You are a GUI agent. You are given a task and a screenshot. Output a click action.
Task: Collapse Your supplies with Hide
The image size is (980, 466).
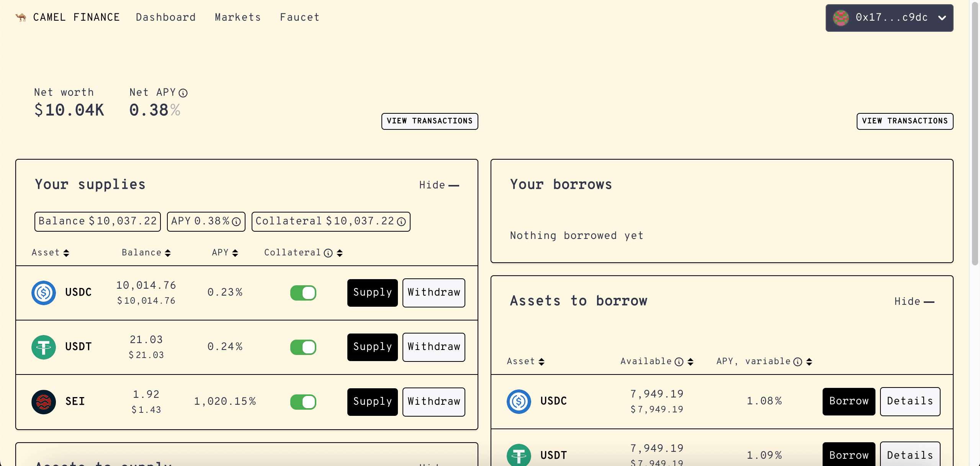pyautogui.click(x=439, y=185)
